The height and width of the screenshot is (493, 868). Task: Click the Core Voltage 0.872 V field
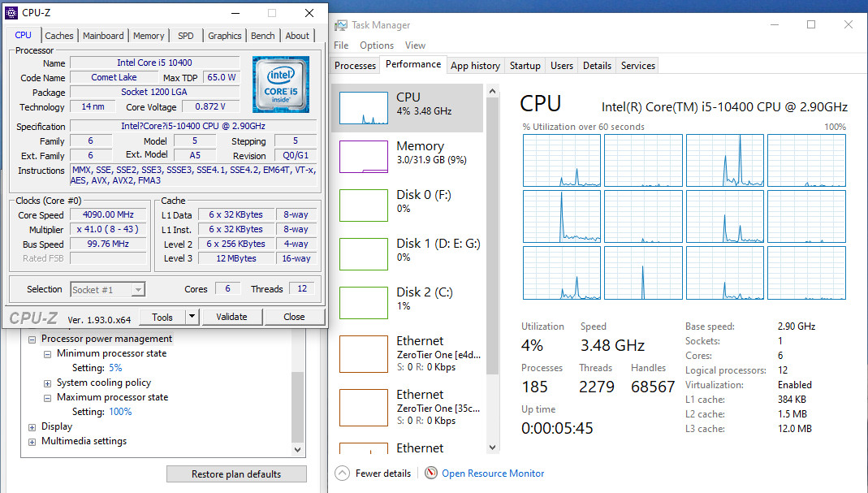(x=210, y=106)
